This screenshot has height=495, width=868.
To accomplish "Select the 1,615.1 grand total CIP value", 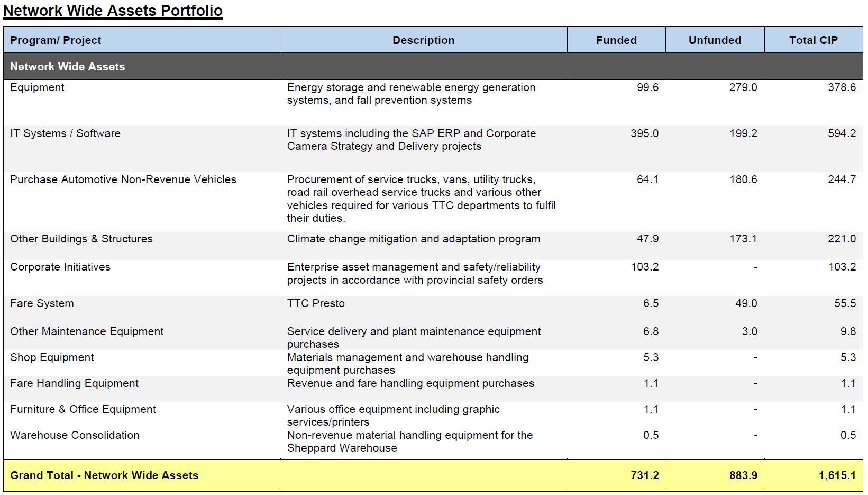I will pyautogui.click(x=837, y=475).
